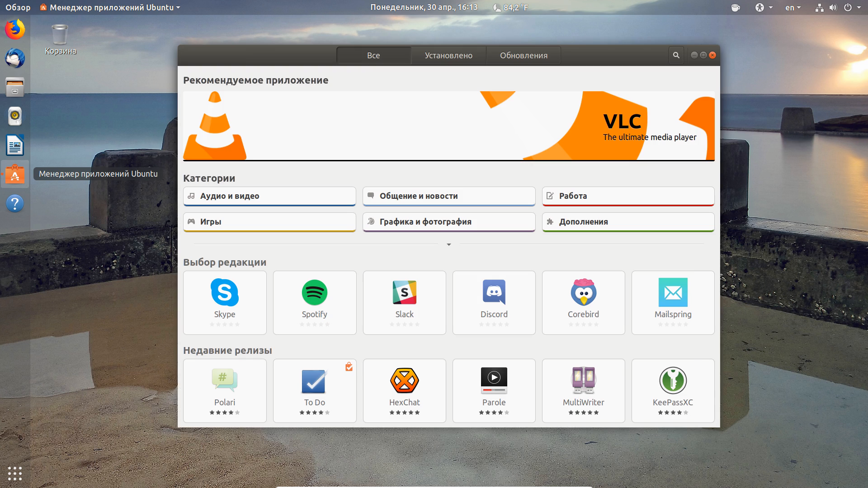
Task: Open the Игры category
Action: click(x=269, y=222)
